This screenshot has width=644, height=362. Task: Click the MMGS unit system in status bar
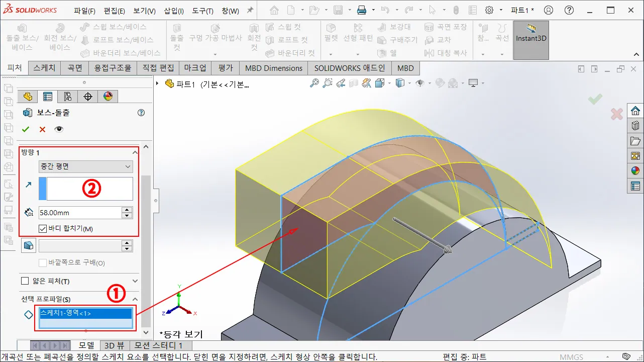click(572, 357)
